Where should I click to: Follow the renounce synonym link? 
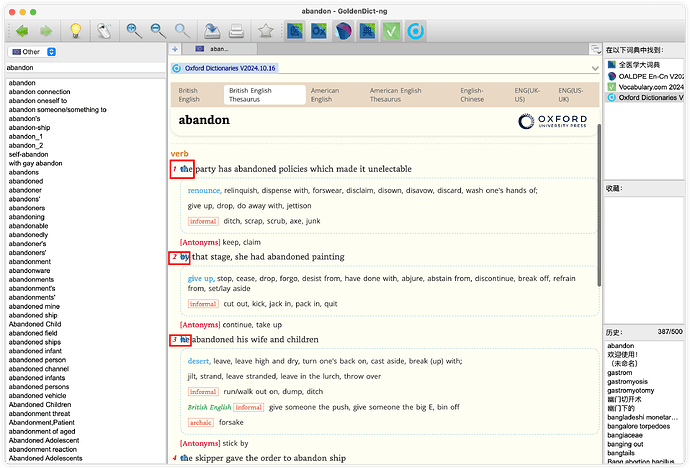pyautogui.click(x=205, y=190)
